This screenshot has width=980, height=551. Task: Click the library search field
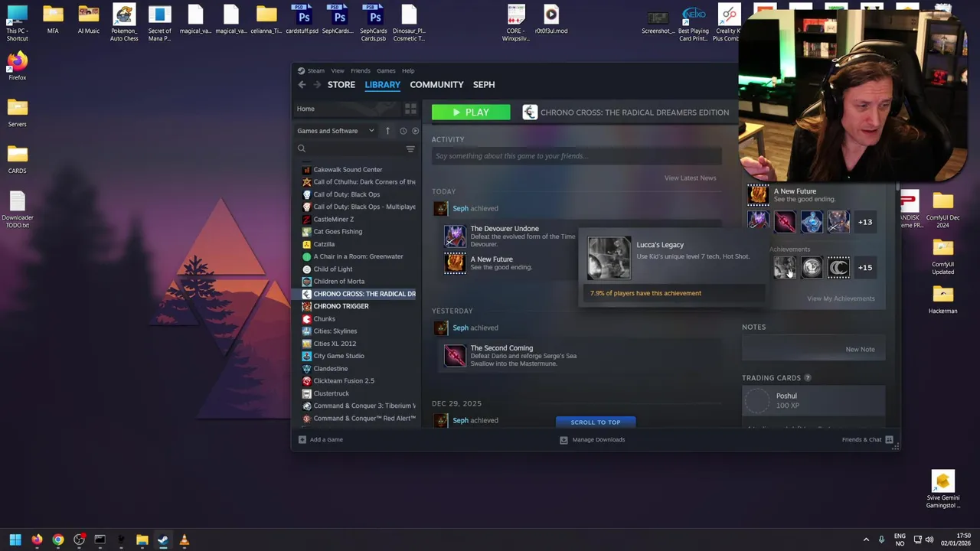351,148
